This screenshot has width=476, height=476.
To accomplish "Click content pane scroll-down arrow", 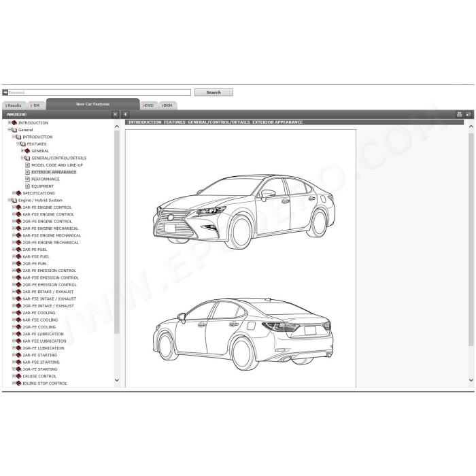I will (471, 379).
